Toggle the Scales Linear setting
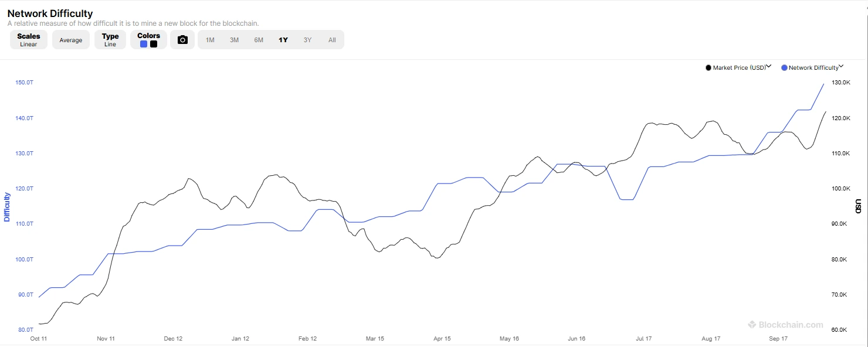This screenshot has height=347, width=868. tap(29, 40)
